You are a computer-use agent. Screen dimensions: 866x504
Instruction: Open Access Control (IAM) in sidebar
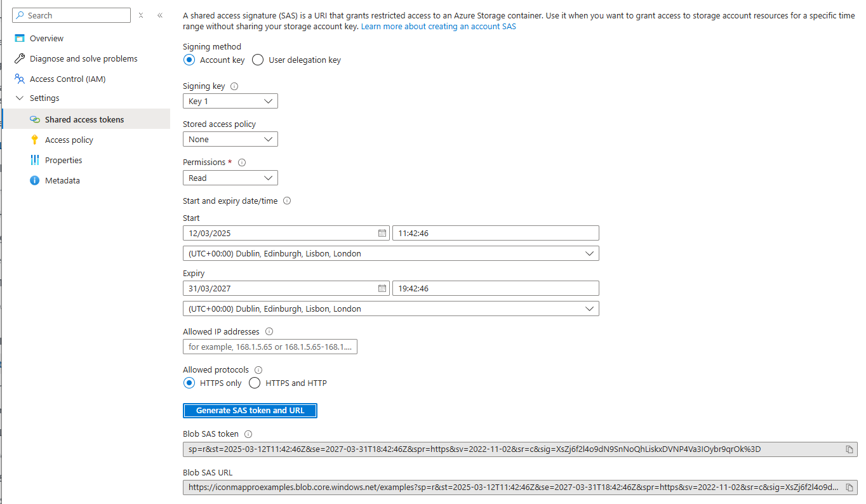click(x=67, y=79)
